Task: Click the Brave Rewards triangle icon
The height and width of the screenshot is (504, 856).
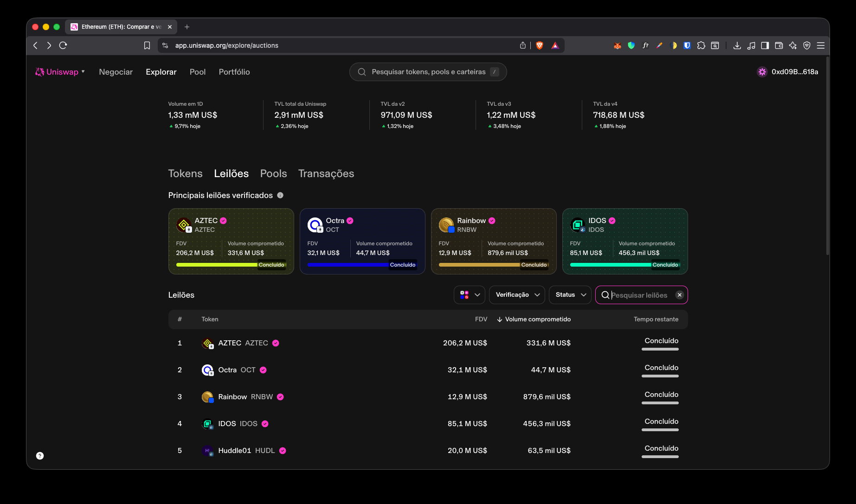Action: click(x=555, y=45)
